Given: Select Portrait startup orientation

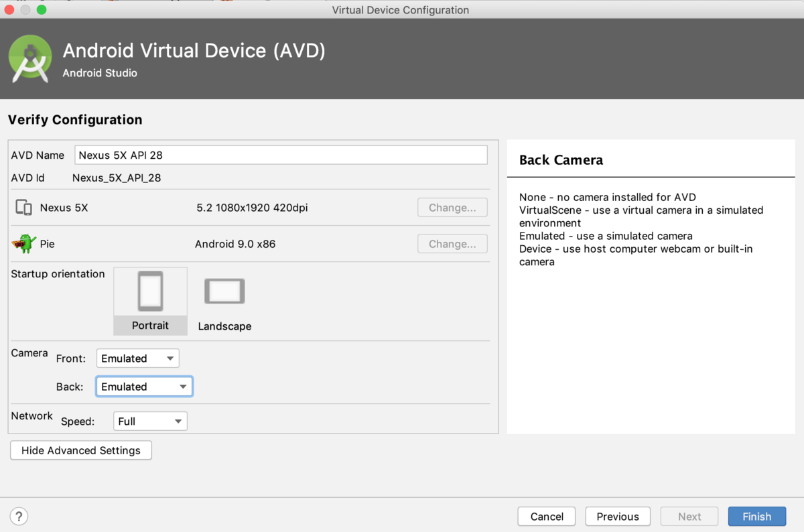Looking at the screenshot, I should pyautogui.click(x=151, y=301).
